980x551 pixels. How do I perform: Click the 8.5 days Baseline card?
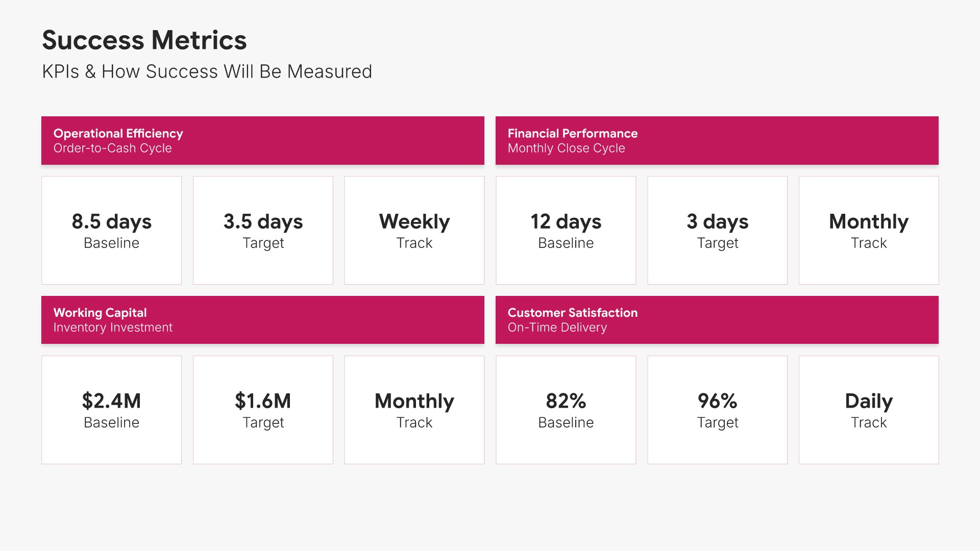[111, 231]
